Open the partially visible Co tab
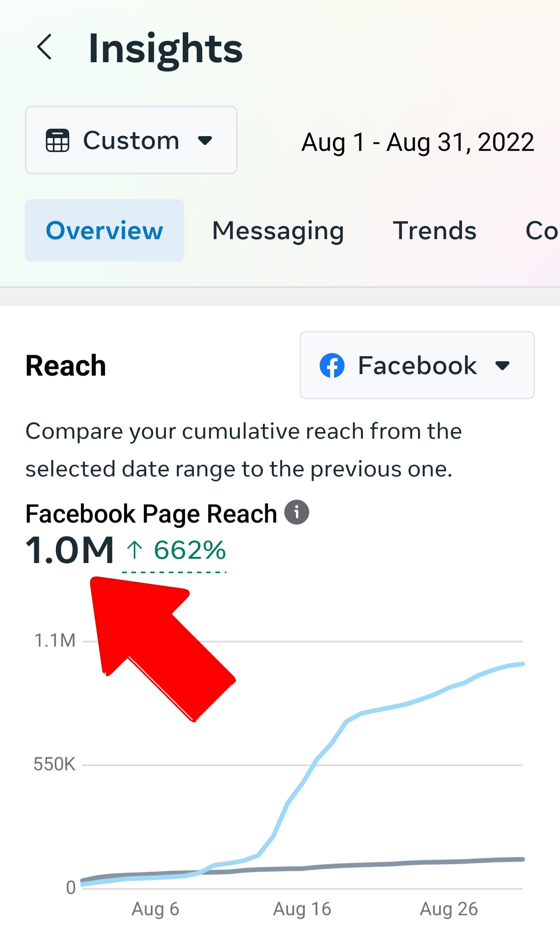Screen dimensions: 560x933 (542, 231)
